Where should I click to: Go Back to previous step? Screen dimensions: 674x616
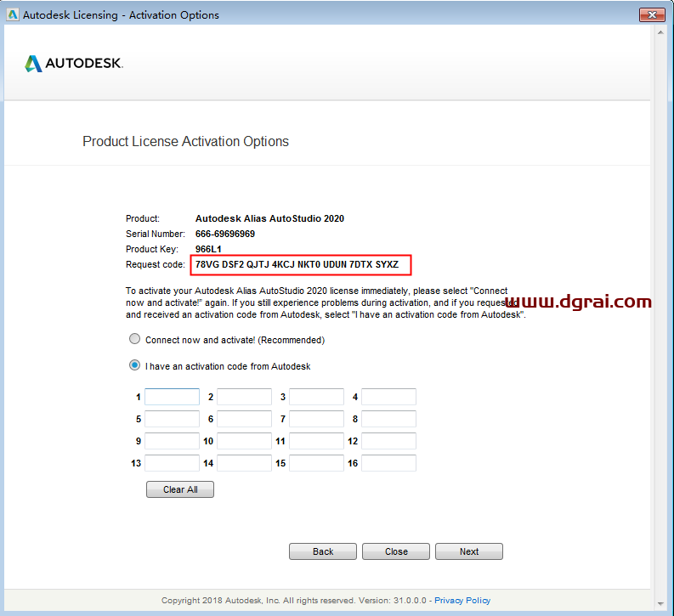323,551
